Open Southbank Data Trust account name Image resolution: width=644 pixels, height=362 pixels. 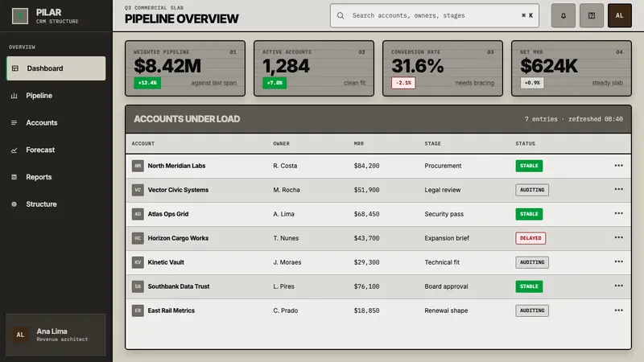[x=179, y=286]
